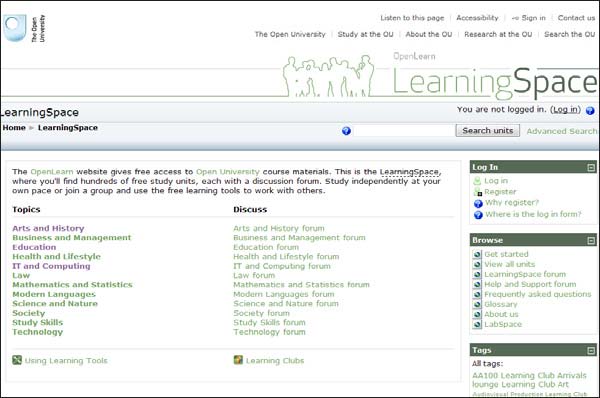Click the Using Learning Tools icon
600x398 pixels.
tap(17, 360)
